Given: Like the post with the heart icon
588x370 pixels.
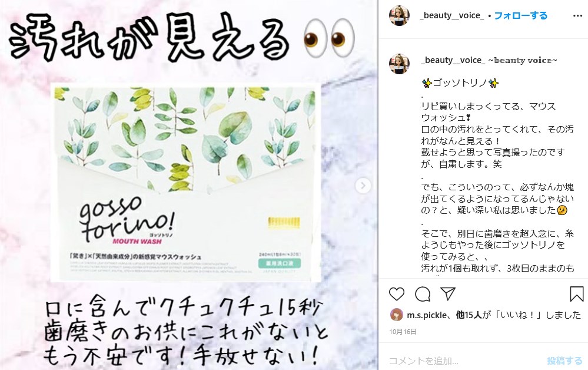Looking at the screenshot, I should [x=396, y=294].
